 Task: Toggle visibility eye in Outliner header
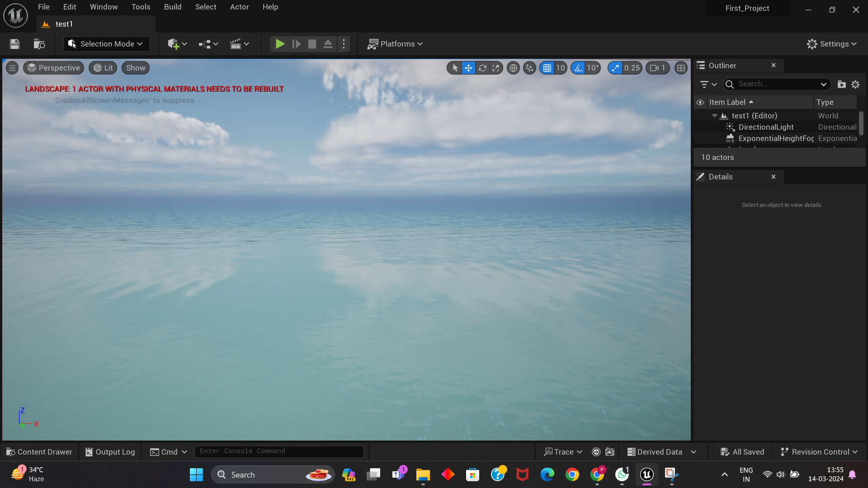[x=700, y=102]
